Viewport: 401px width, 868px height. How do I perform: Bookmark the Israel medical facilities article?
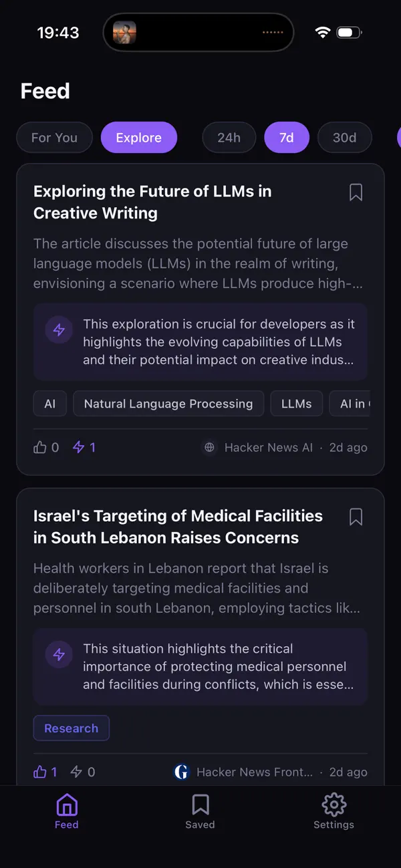click(356, 517)
